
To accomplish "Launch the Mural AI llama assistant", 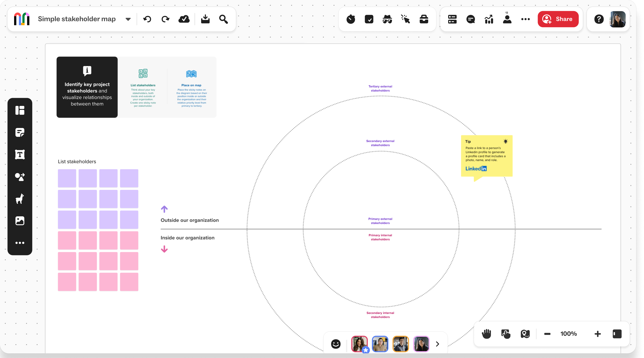I will (x=20, y=199).
